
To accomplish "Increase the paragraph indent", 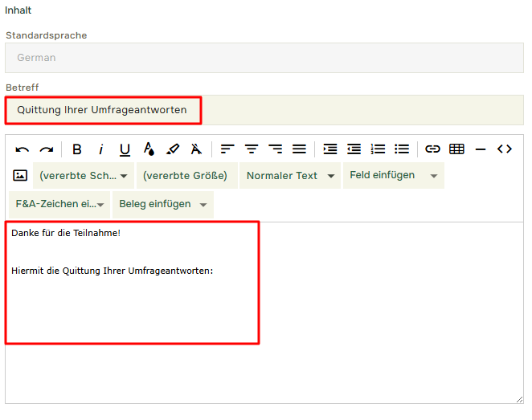I will pyautogui.click(x=330, y=149).
